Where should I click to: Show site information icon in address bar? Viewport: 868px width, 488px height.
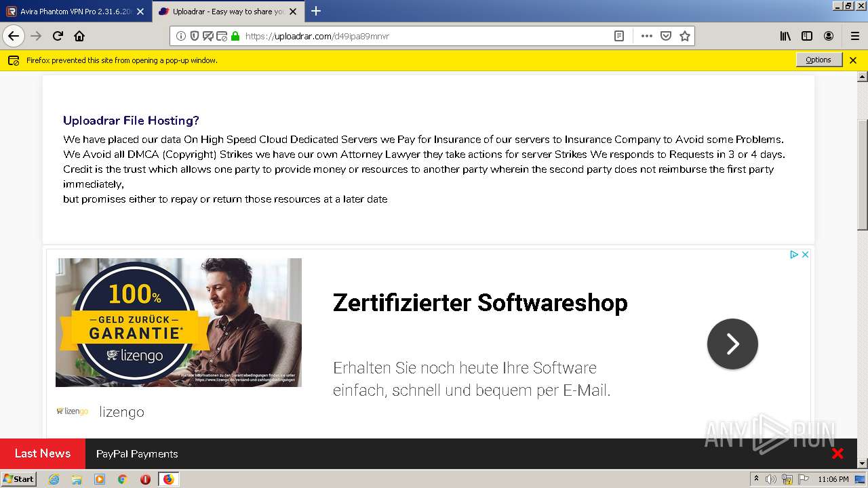coord(181,36)
